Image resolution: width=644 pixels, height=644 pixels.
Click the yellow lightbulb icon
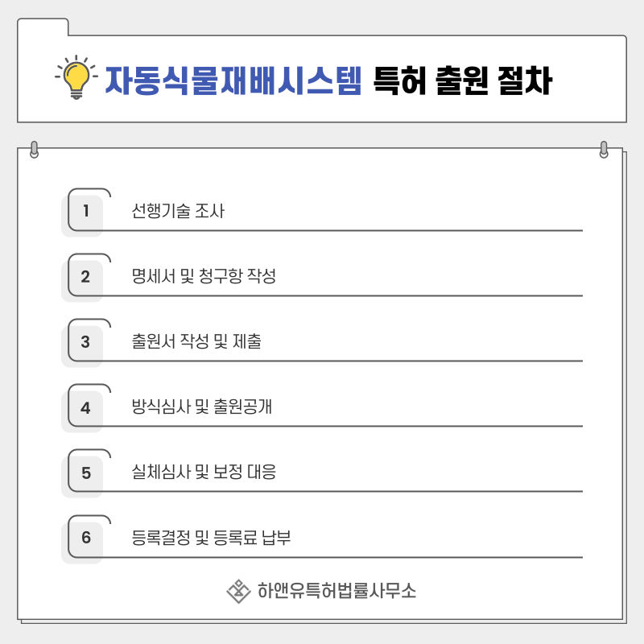coord(76,77)
